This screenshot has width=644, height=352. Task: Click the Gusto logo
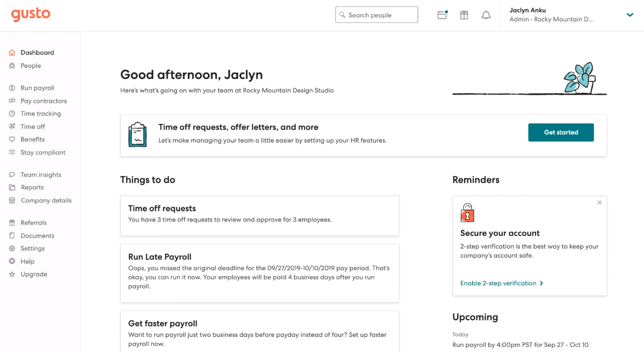click(31, 14)
